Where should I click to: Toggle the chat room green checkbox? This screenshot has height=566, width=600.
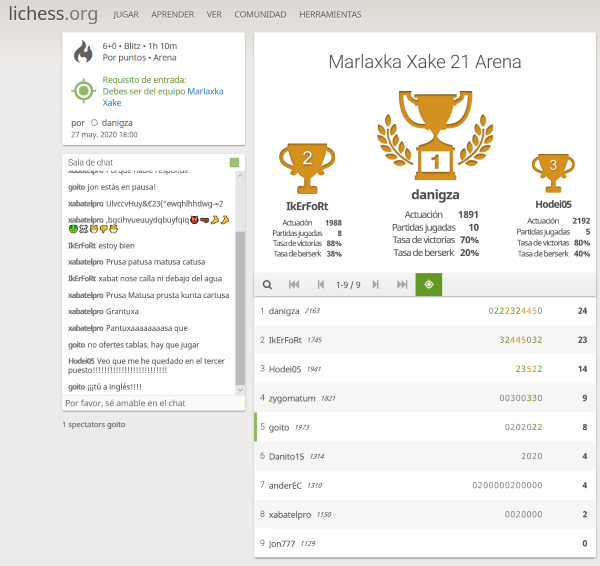coord(234,162)
